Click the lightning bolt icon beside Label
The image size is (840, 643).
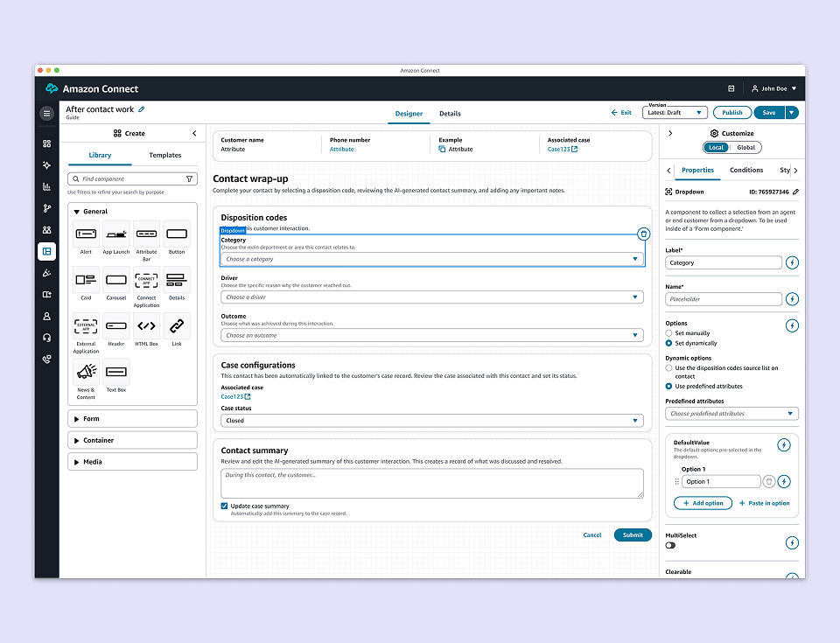tap(792, 262)
